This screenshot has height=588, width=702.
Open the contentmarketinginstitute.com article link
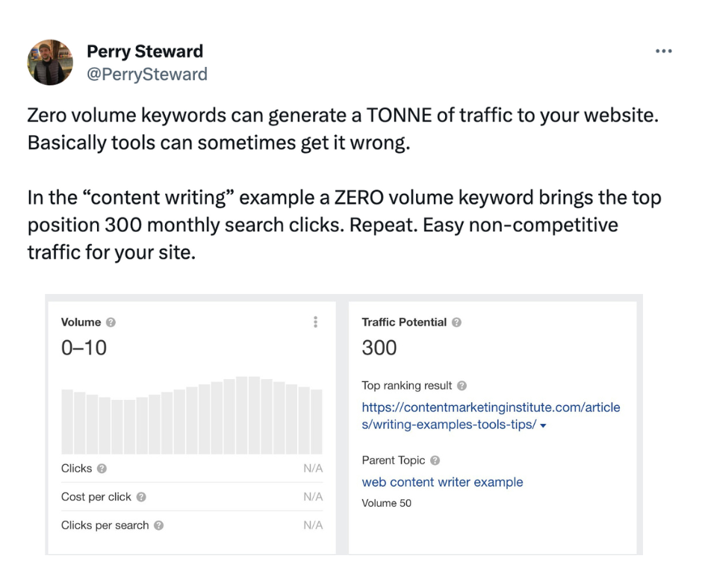point(491,416)
